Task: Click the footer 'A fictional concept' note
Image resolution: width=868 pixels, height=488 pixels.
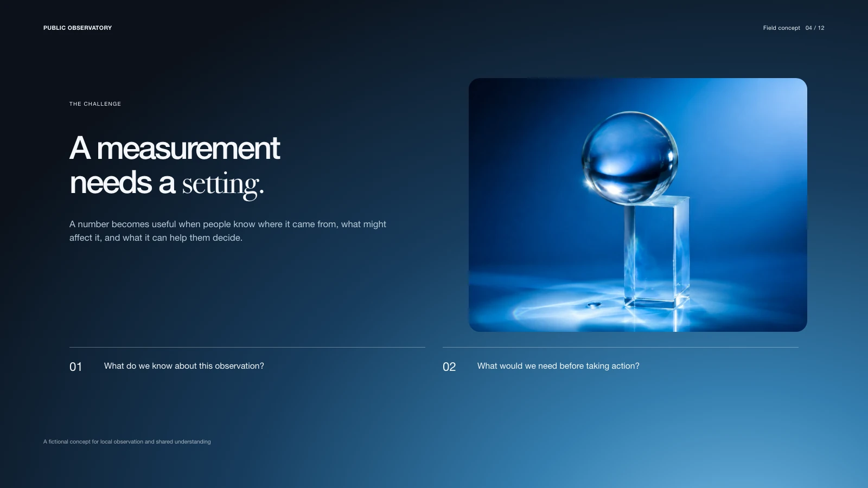Action: (127, 441)
